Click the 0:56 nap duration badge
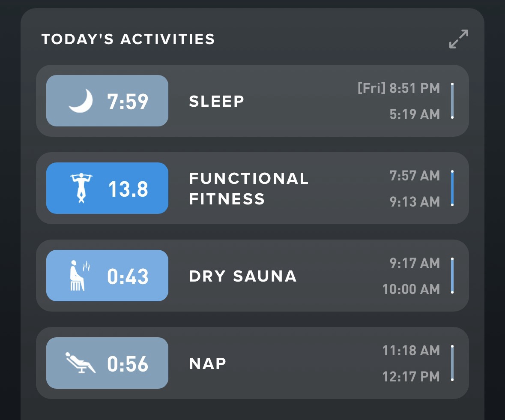Image resolution: width=505 pixels, height=420 pixels. tap(128, 364)
